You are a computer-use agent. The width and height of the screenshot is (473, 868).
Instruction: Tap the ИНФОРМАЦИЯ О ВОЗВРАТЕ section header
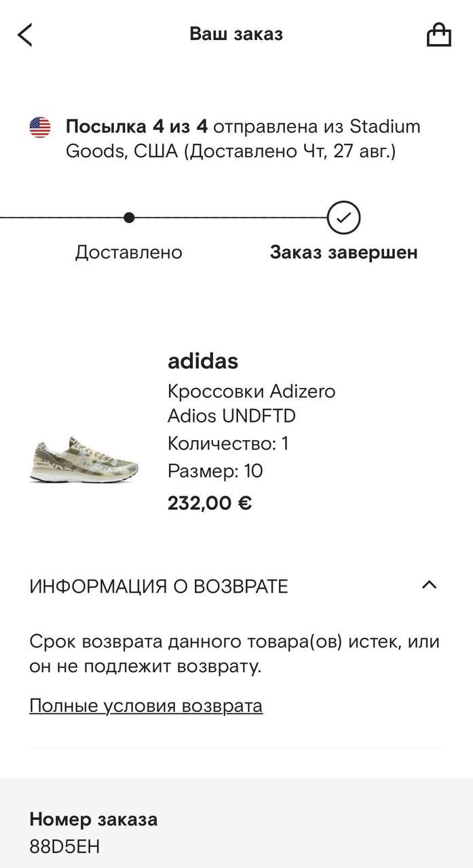tap(159, 587)
